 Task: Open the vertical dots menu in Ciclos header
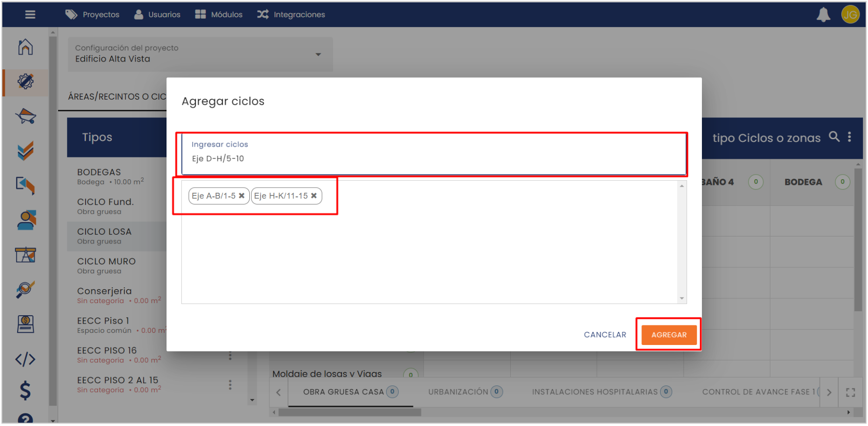click(849, 137)
